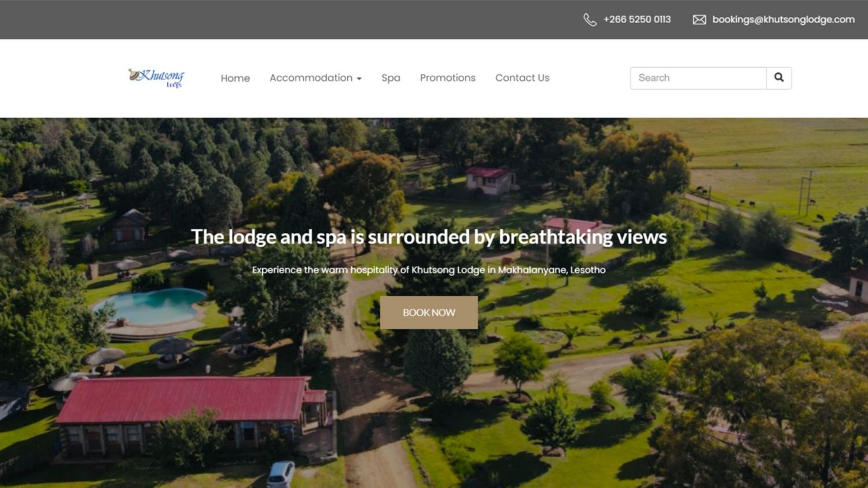868x488 pixels.
Task: Click the phone handset icon
Action: pos(590,20)
